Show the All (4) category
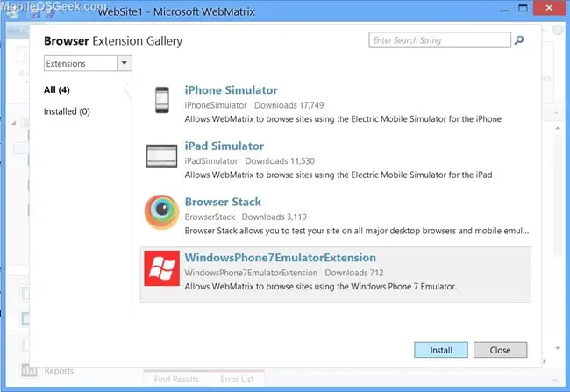The width and height of the screenshot is (570, 392). [x=57, y=89]
